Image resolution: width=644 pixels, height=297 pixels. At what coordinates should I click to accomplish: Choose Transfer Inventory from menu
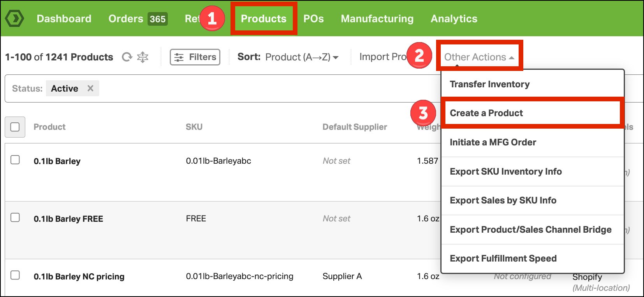point(533,84)
